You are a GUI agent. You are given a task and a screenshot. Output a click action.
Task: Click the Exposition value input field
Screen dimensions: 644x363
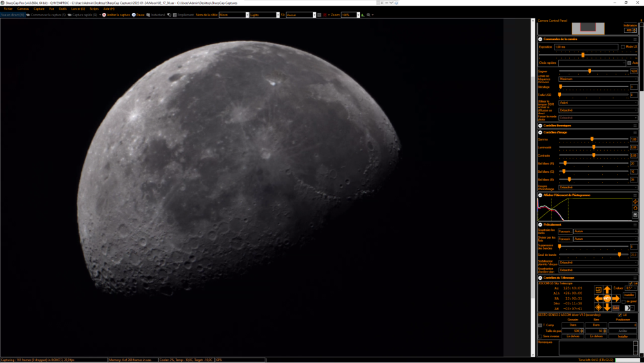point(585,46)
